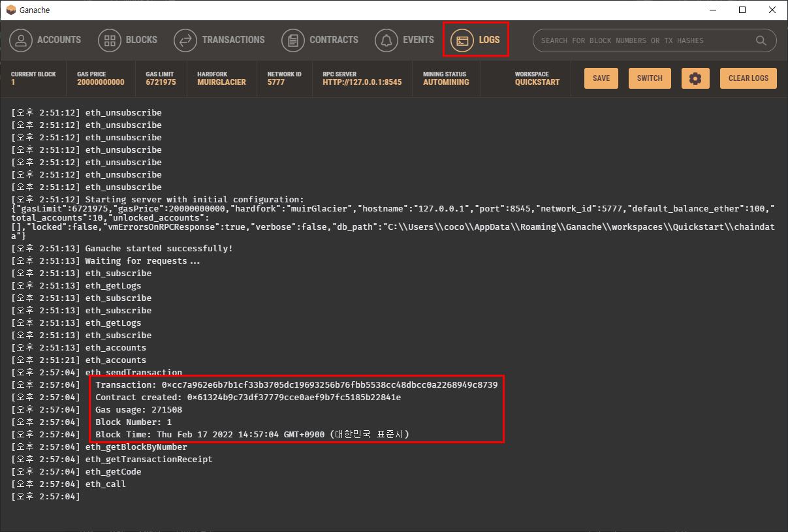Image resolution: width=788 pixels, height=532 pixels.
Task: Click the Ganache logo in title bar
Action: click(x=11, y=10)
